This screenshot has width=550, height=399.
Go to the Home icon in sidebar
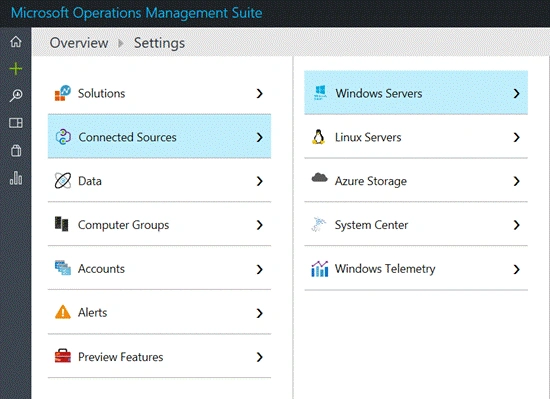(16, 41)
